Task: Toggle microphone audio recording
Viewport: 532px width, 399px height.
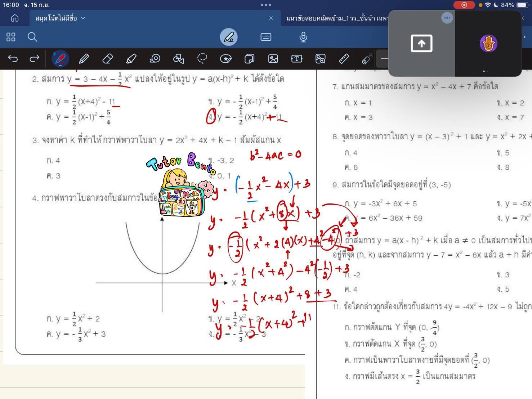Action: pyautogui.click(x=303, y=37)
